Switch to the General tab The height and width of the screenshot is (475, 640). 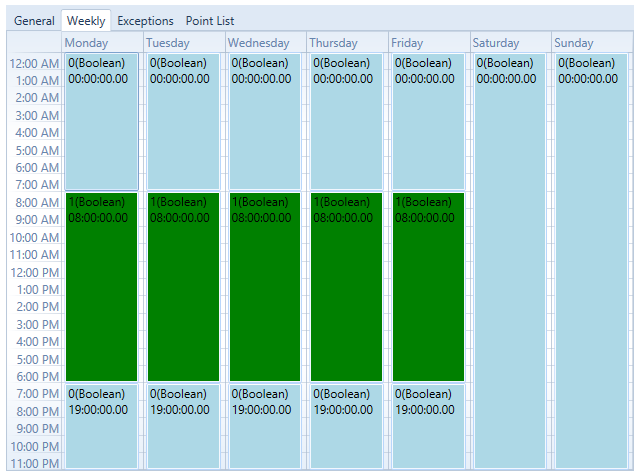(34, 21)
